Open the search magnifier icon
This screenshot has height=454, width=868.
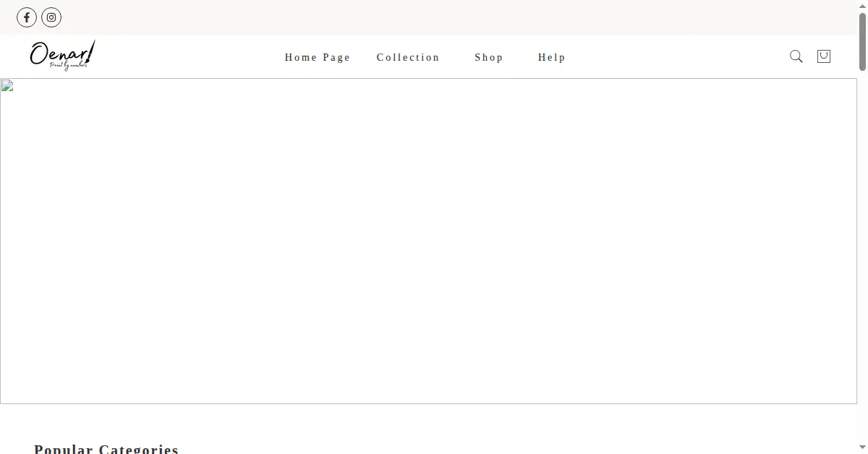click(796, 56)
